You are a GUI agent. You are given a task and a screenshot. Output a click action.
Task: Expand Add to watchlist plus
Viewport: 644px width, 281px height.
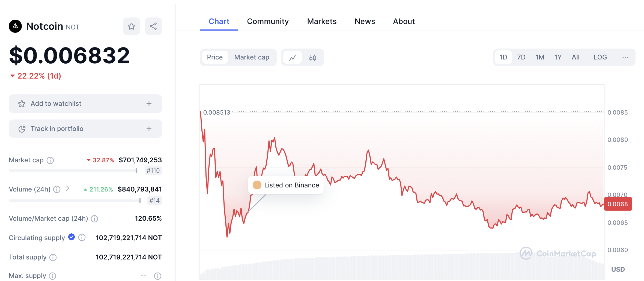[149, 104]
